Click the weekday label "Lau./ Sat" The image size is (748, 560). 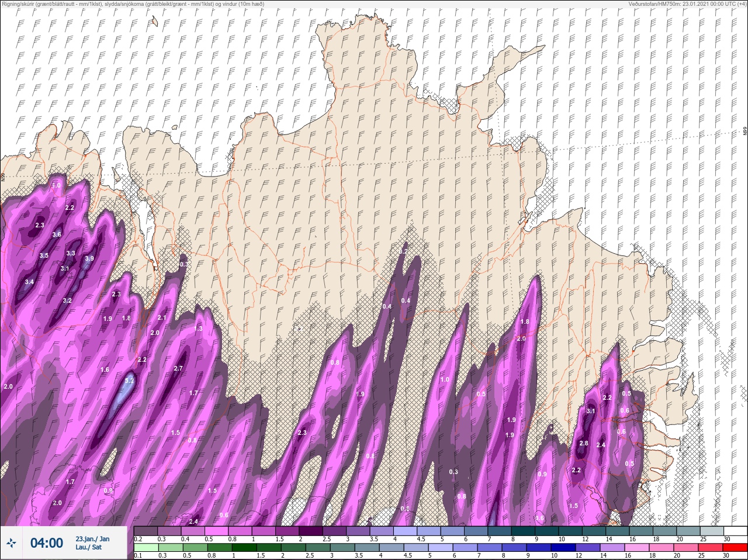pyautogui.click(x=88, y=548)
